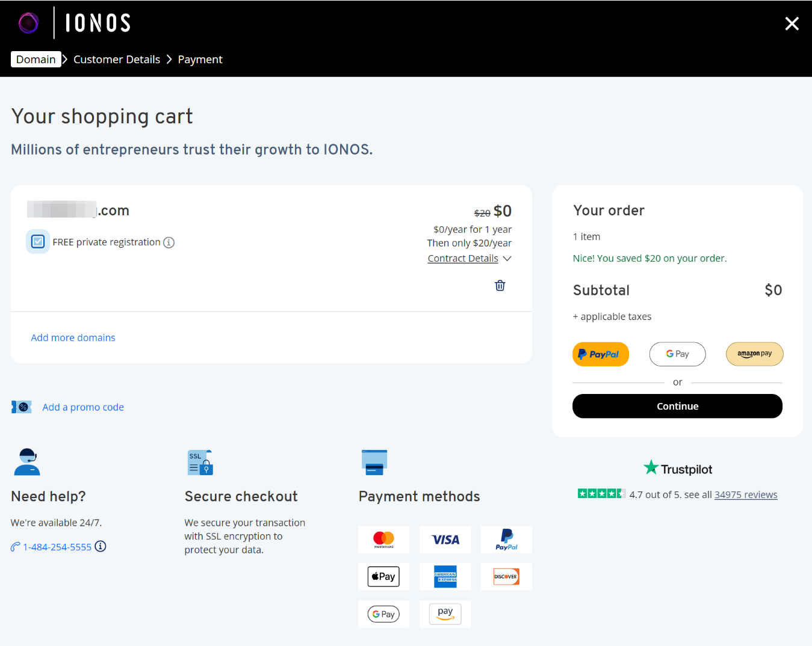
Task: Click the promo code coupon icon
Action: [x=22, y=407]
